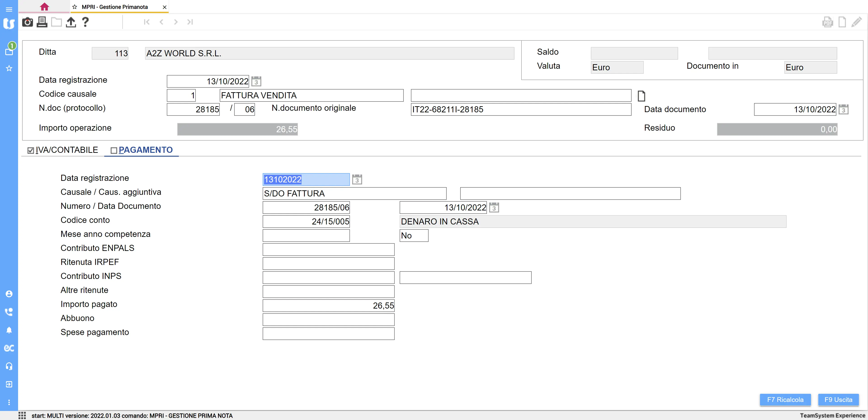Switch to MPRI - Gestione Primanota tab
Screen dimensions: 868x420
[115, 7]
